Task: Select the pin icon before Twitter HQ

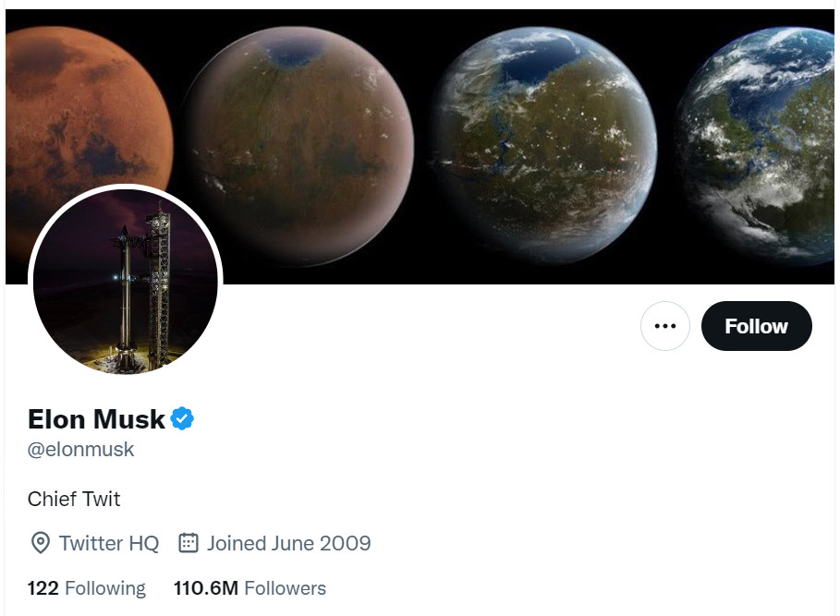Action: click(x=39, y=543)
